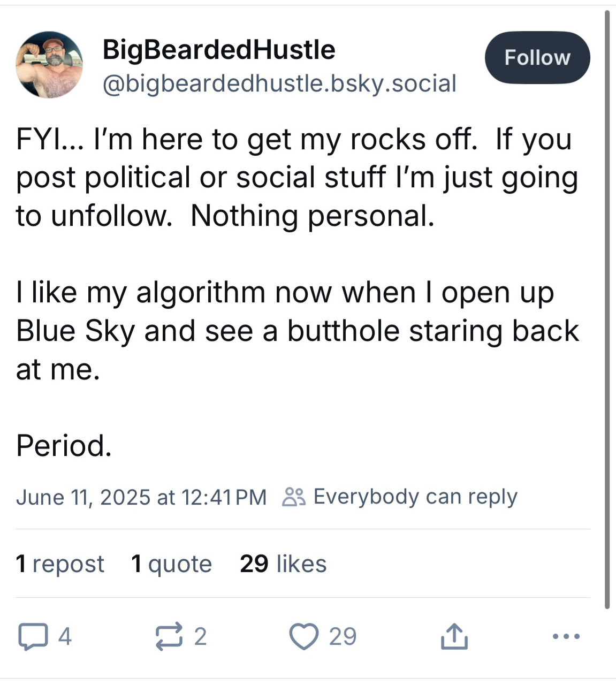
Task: Click the June 11, 2025 timestamp
Action: pyautogui.click(x=141, y=497)
